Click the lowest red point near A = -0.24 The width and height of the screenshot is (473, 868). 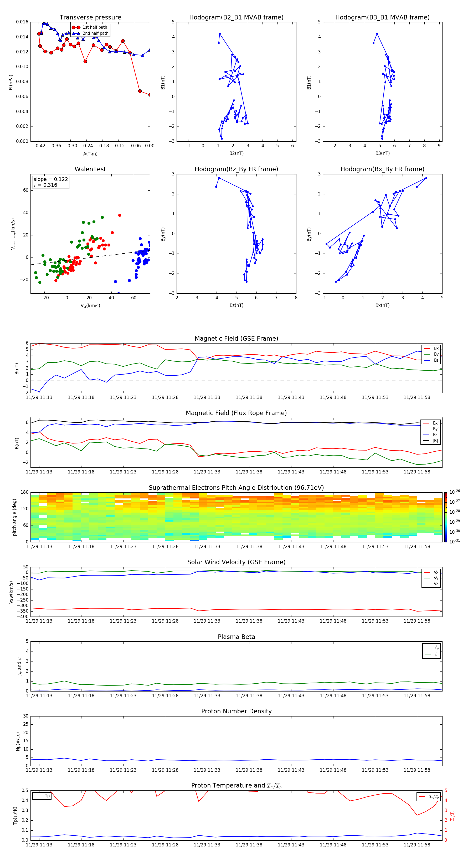tap(85, 61)
